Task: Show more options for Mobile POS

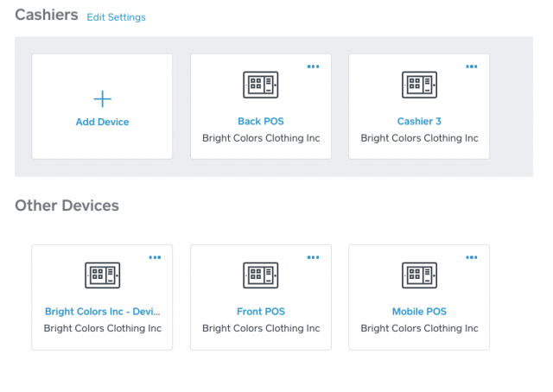Action: pyautogui.click(x=472, y=257)
